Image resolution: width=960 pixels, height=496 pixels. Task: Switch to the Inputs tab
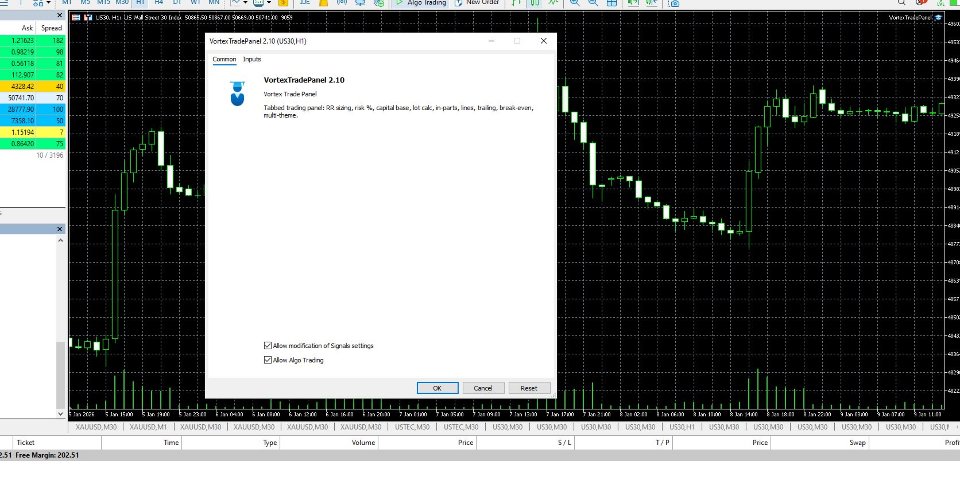click(x=252, y=59)
